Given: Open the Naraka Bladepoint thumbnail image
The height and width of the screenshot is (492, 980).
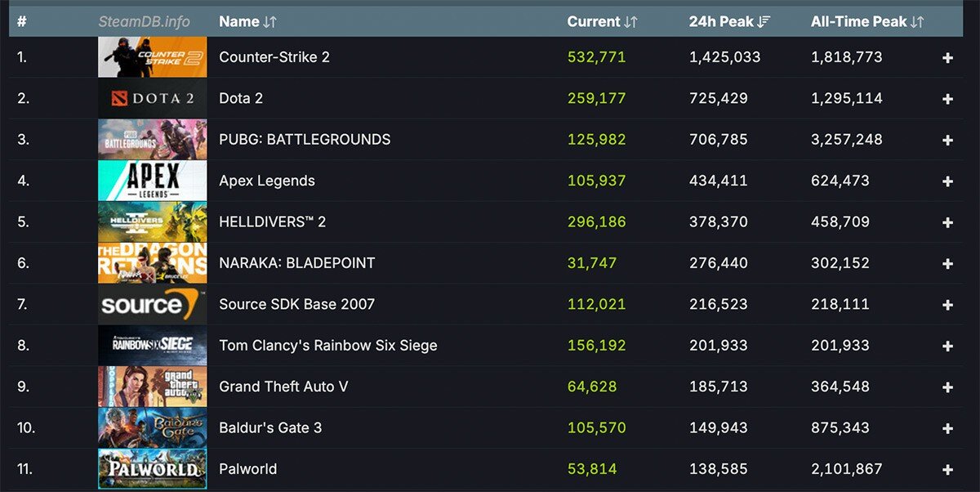Looking at the screenshot, I should [153, 262].
